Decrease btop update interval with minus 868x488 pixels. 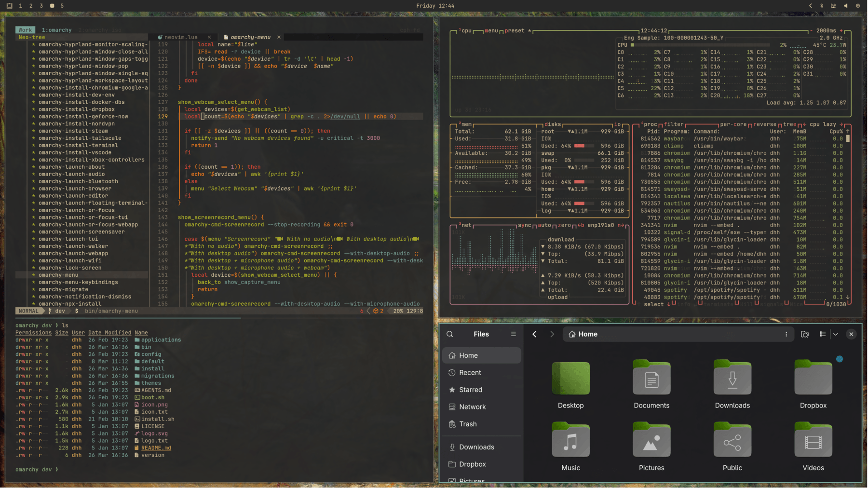pyautogui.click(x=813, y=31)
